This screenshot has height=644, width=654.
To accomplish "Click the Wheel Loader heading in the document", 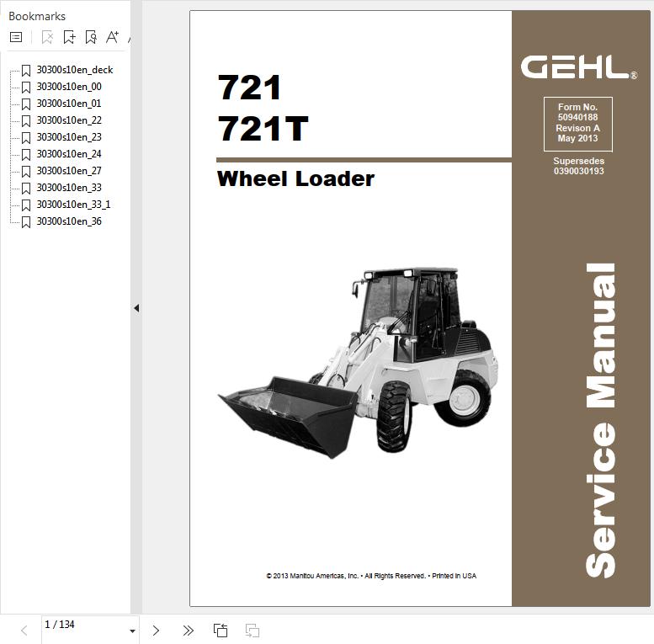I will click(295, 179).
